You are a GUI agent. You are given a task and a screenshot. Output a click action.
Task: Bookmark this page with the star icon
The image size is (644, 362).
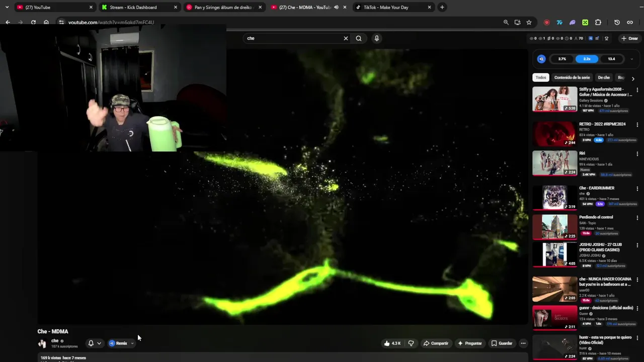(x=529, y=22)
